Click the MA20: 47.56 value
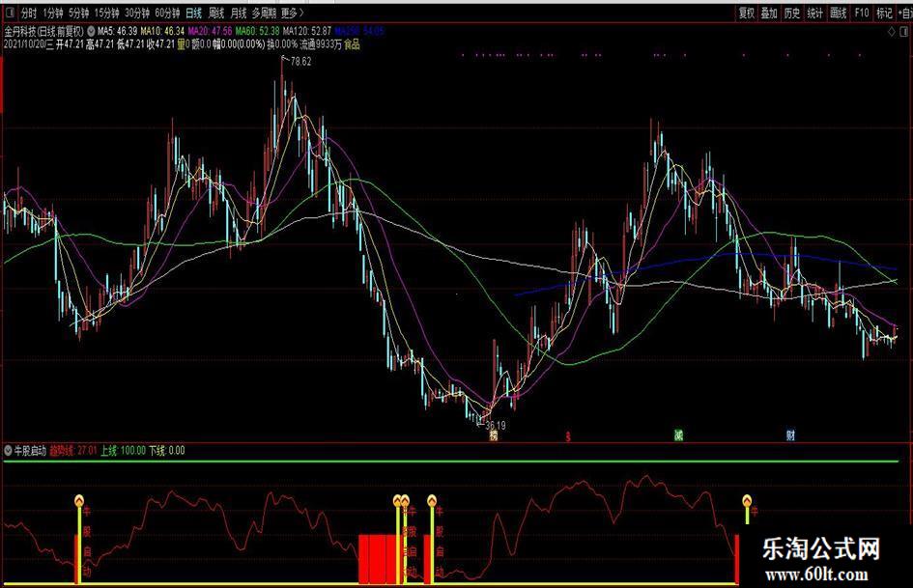 [x=211, y=31]
